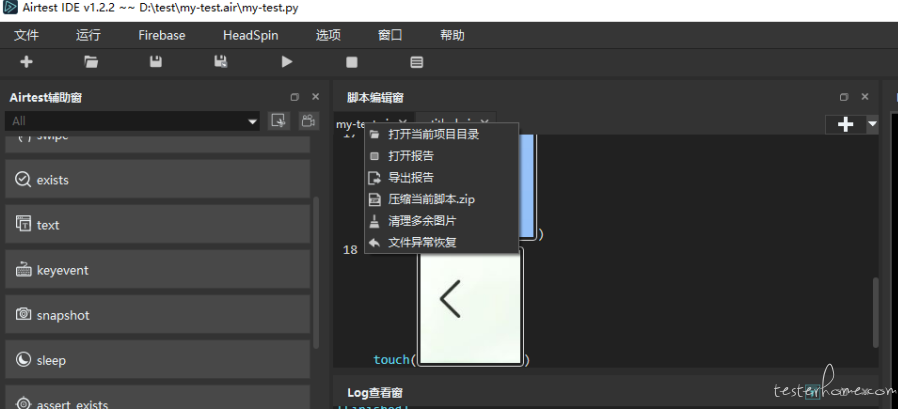
Task: Expand the All filter dropdown
Action: tap(252, 121)
